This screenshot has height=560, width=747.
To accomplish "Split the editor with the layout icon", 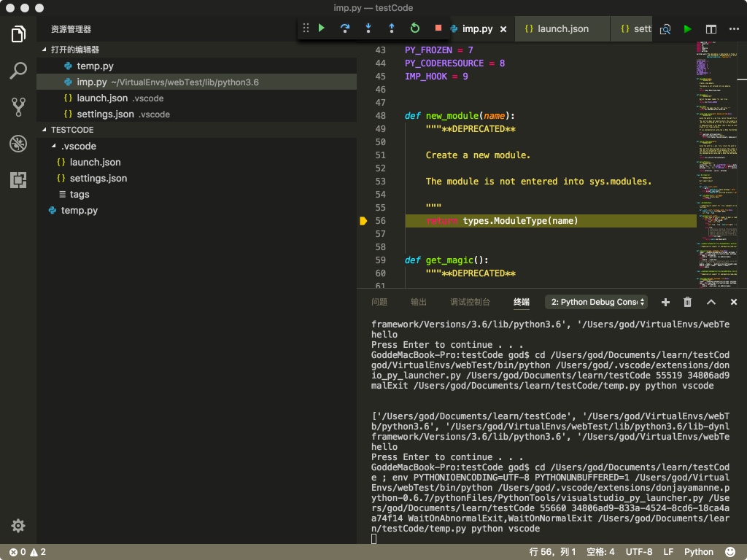I will [x=709, y=29].
